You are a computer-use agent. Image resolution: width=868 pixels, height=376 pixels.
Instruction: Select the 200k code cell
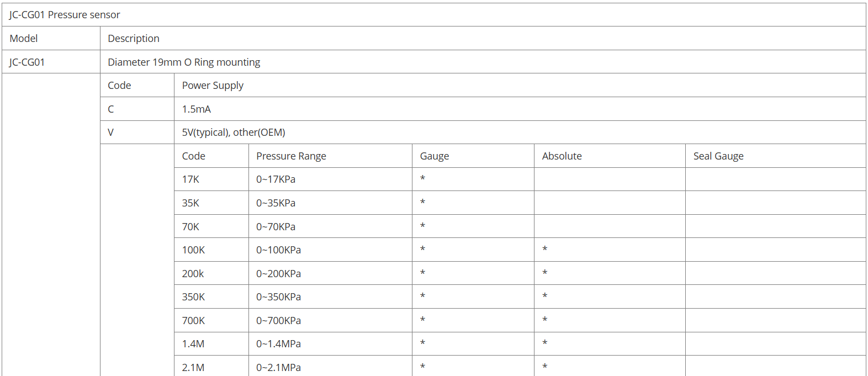tap(193, 274)
